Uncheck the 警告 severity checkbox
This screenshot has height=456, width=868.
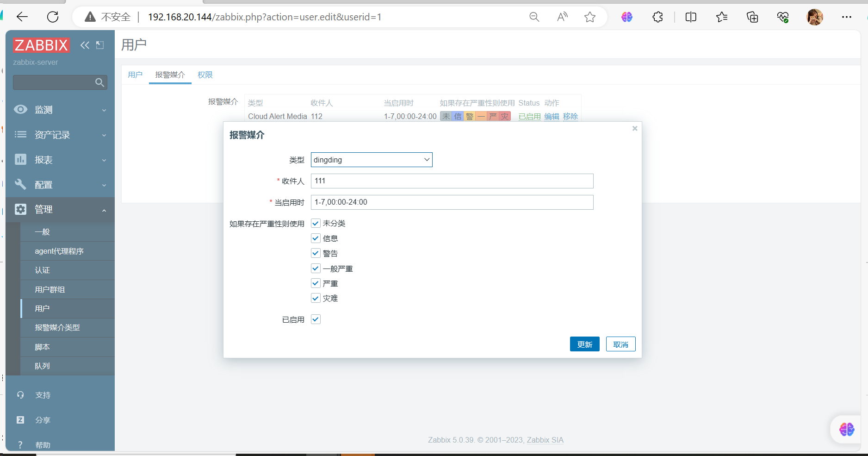tap(316, 253)
